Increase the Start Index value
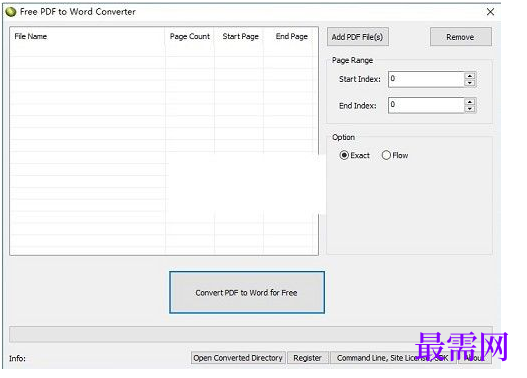The height and width of the screenshot is (378, 527). point(470,76)
